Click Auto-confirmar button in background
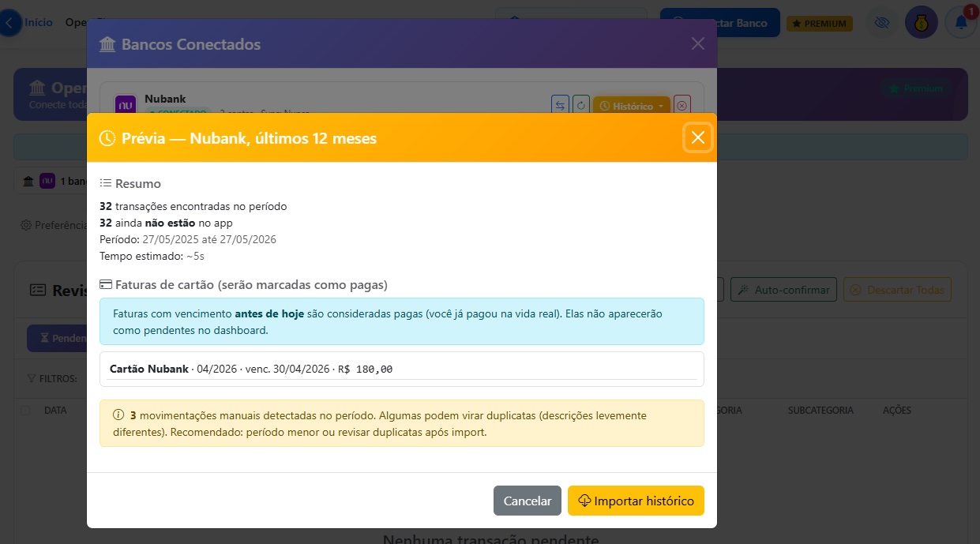Image resolution: width=980 pixels, height=544 pixels. coord(784,290)
